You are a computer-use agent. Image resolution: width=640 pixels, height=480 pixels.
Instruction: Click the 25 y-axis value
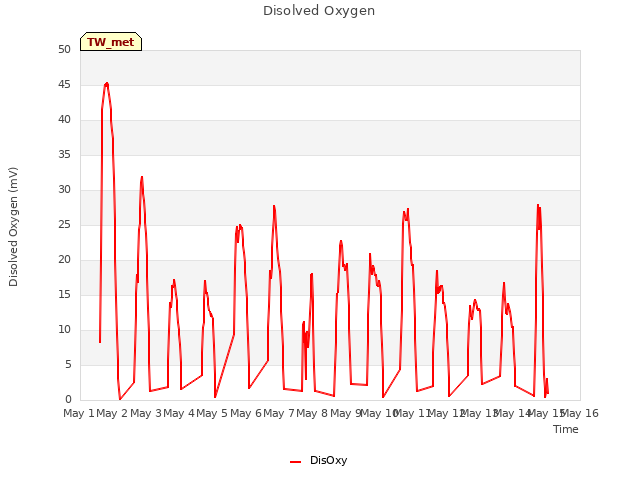pos(64,224)
